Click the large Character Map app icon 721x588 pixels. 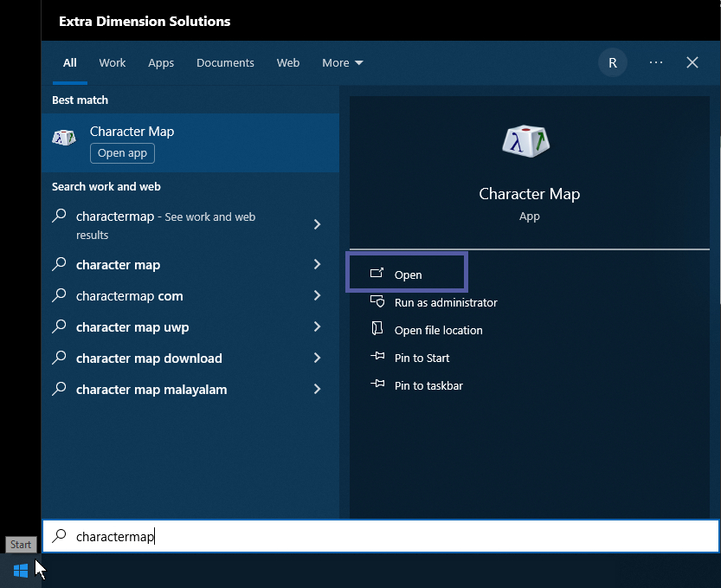(526, 141)
